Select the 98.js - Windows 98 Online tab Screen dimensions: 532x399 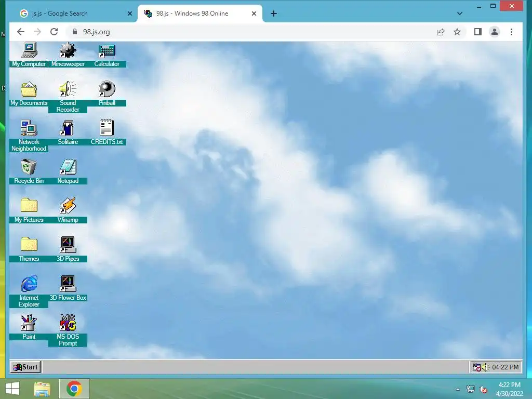pos(200,14)
